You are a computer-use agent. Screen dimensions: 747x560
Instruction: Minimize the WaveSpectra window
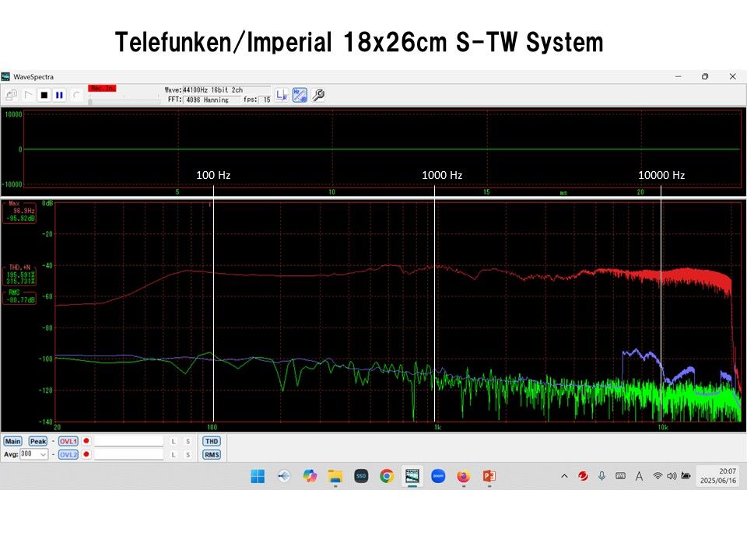click(x=679, y=77)
